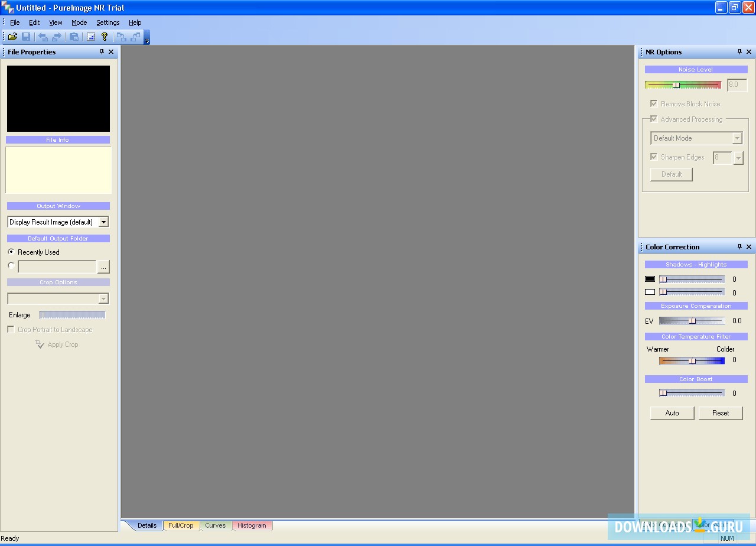Click the Noise Level slider
Screen dimensions: 756x546
coord(683,84)
